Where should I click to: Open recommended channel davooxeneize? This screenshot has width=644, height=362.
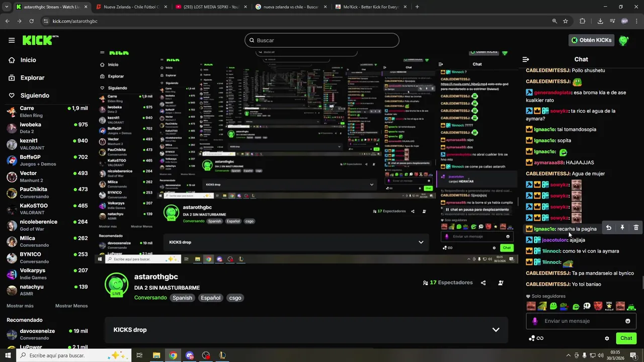(x=47, y=334)
